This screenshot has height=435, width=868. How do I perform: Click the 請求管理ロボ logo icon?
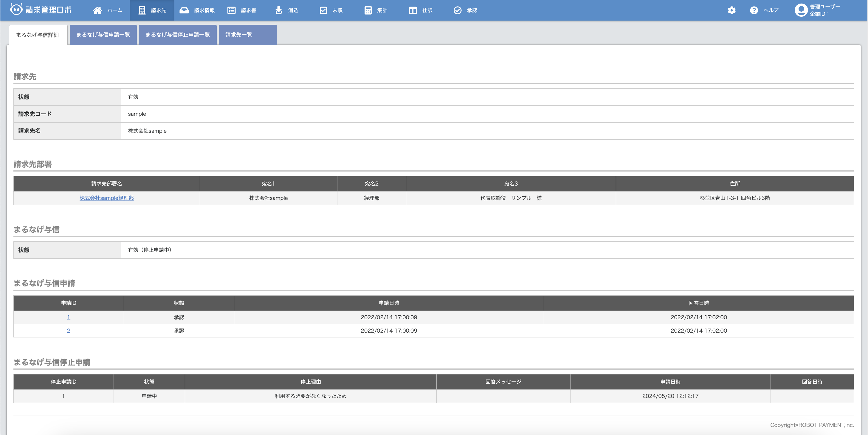(x=16, y=10)
